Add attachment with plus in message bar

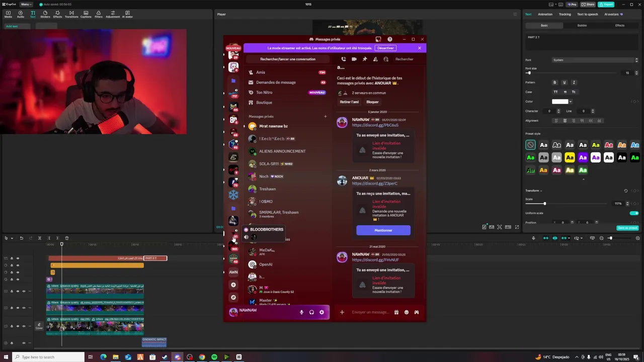tap(342, 312)
